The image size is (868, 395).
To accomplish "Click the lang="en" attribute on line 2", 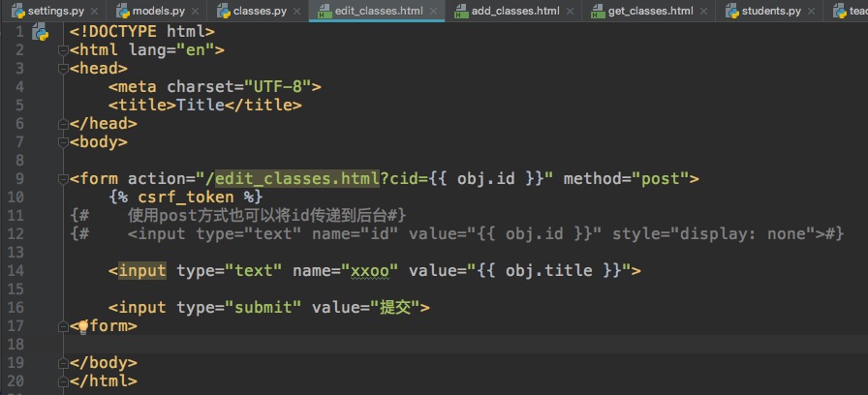I will (171, 50).
